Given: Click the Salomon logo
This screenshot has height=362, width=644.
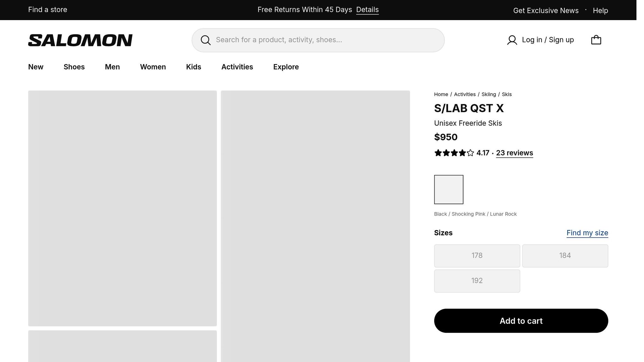Looking at the screenshot, I should 80,40.
